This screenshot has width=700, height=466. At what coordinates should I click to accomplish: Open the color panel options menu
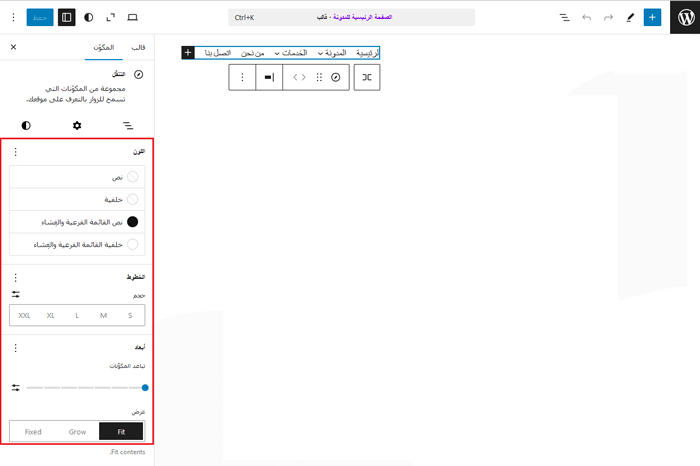[15, 152]
